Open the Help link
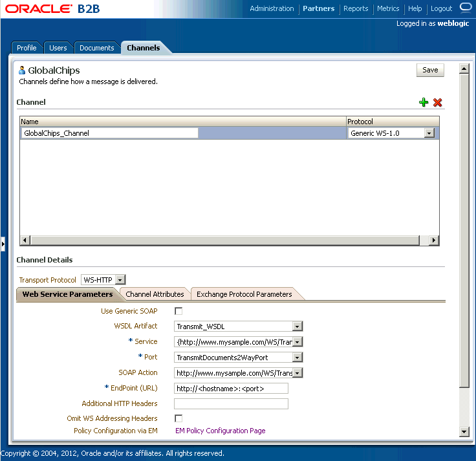476x461 pixels. [415, 8]
